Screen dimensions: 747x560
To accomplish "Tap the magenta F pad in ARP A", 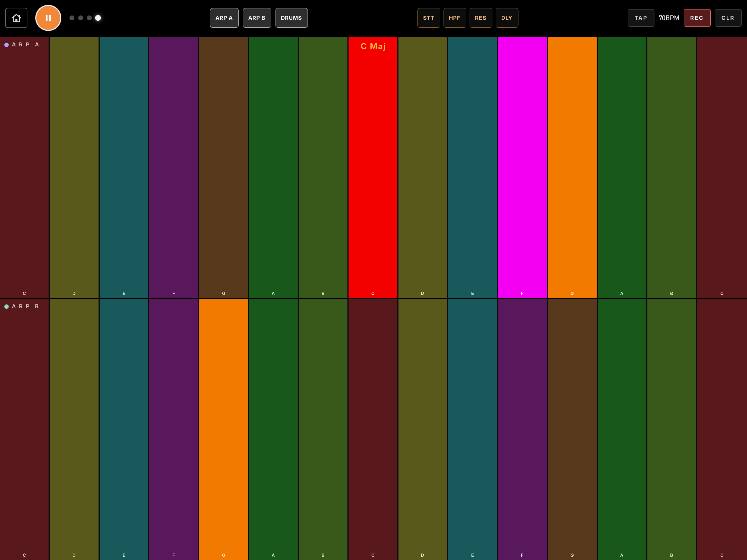I will 522,167.
